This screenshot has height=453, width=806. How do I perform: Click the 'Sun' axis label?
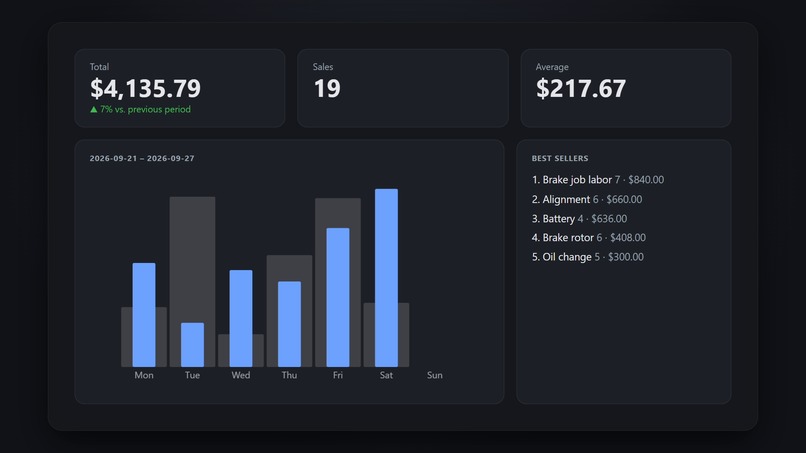[x=434, y=375]
